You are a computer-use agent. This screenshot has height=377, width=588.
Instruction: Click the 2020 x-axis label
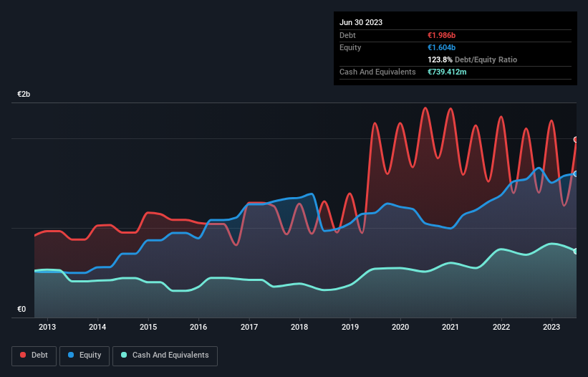pos(400,327)
